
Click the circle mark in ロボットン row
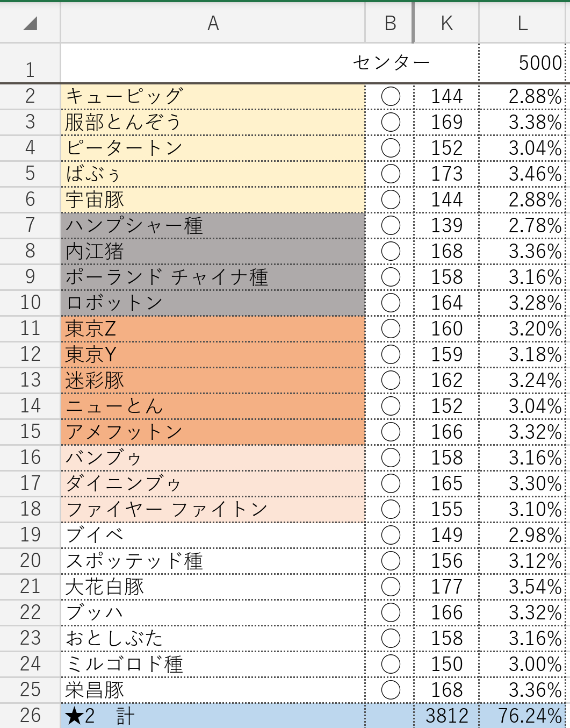point(391,303)
